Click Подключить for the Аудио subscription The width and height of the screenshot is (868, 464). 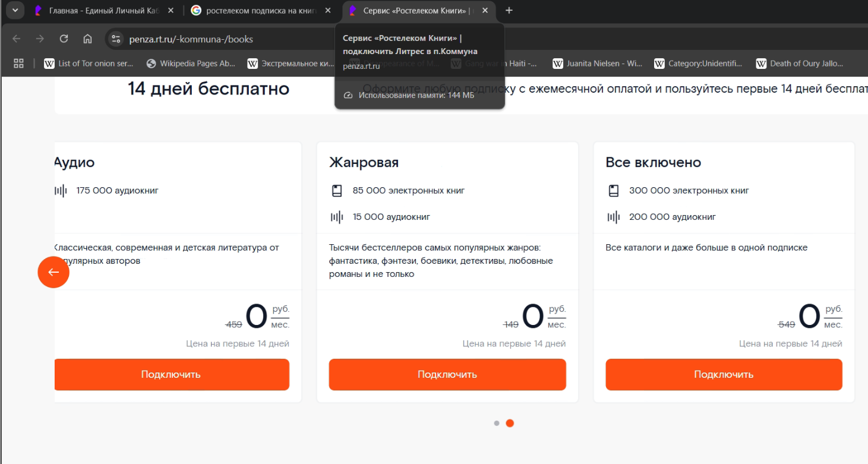171,374
